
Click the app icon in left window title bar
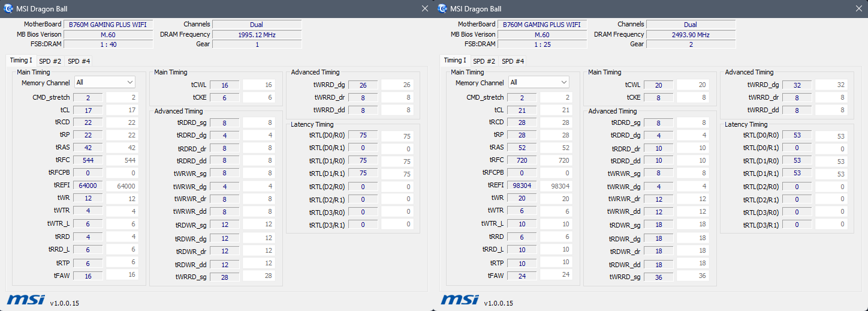coord(7,8)
